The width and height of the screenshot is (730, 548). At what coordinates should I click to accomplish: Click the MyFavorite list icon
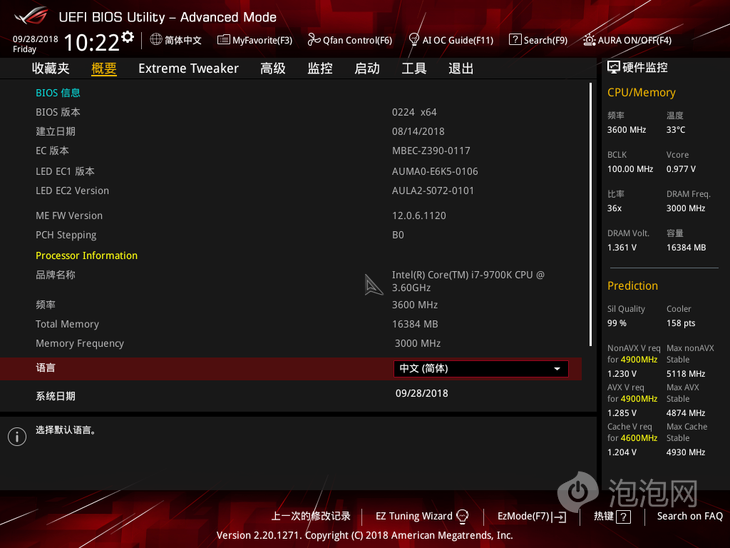coord(223,40)
